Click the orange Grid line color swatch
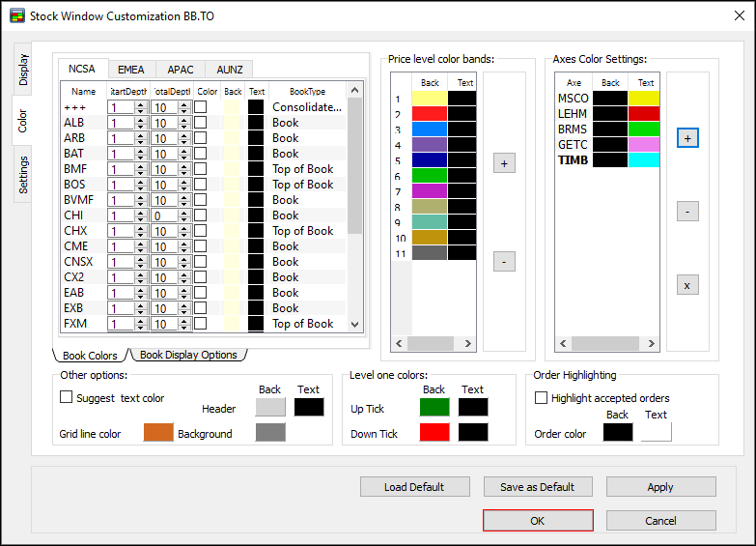 (158, 433)
